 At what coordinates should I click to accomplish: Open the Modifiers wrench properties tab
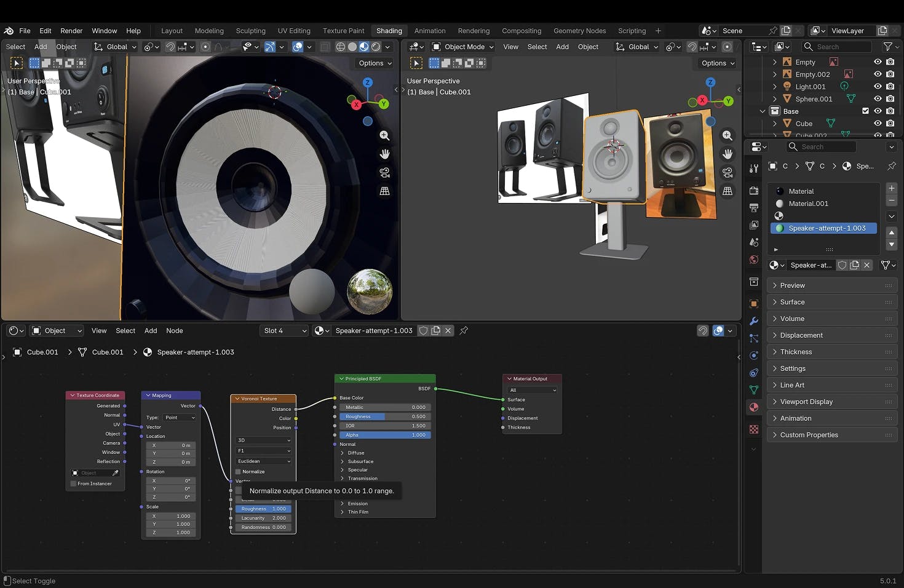tap(754, 321)
